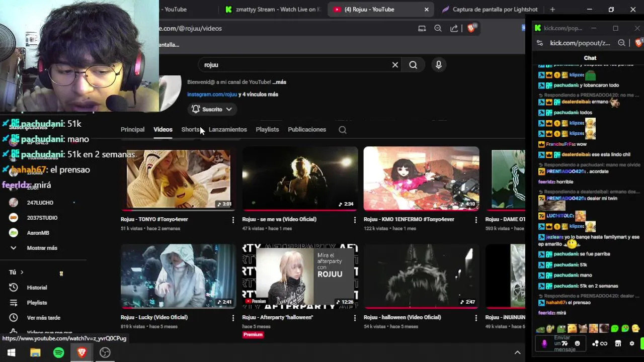Viewport: 644px width, 362px height.
Task: Play the Rojuu - KMO 1ENFERMO thumbnail
Action: coord(421,178)
